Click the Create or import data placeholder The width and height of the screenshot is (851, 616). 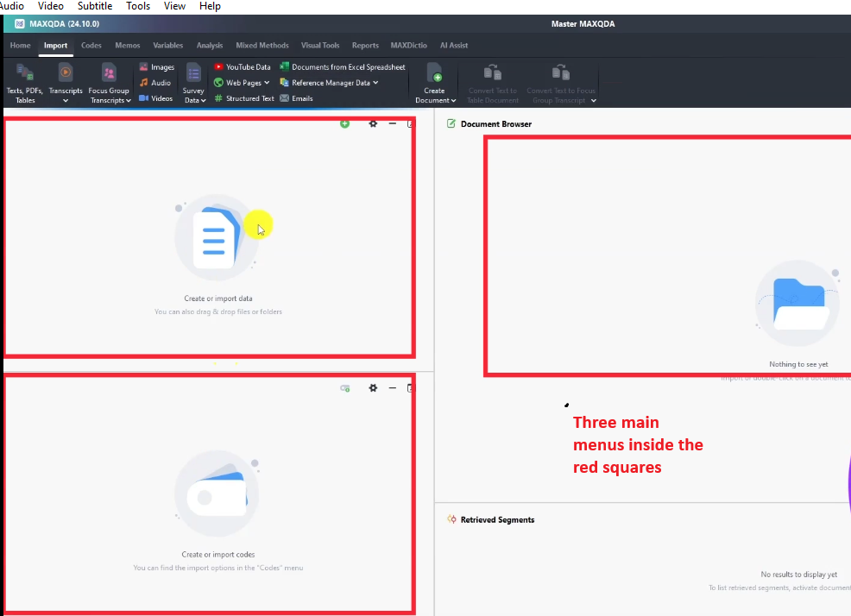pyautogui.click(x=217, y=299)
